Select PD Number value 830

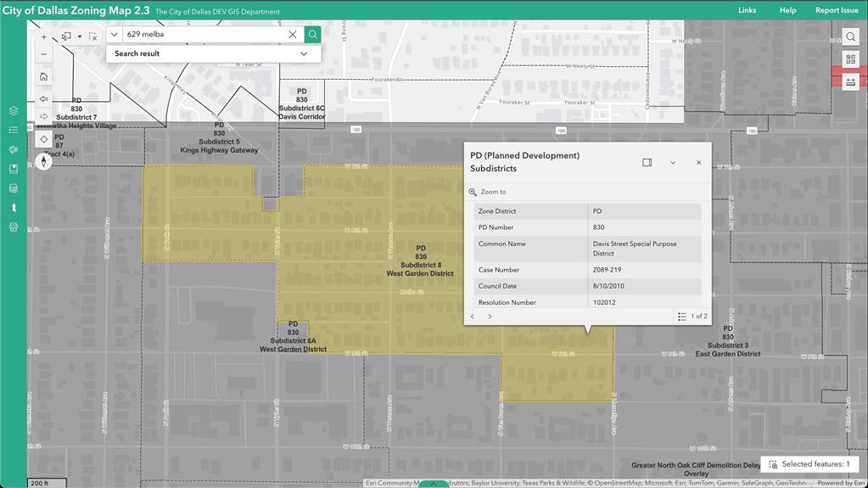point(598,227)
